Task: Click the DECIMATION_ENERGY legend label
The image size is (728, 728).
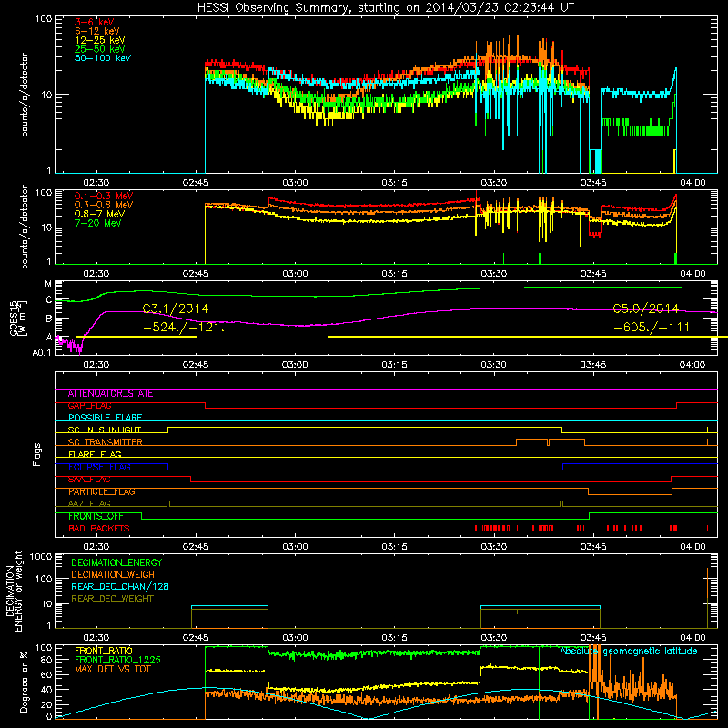Action: [116, 562]
